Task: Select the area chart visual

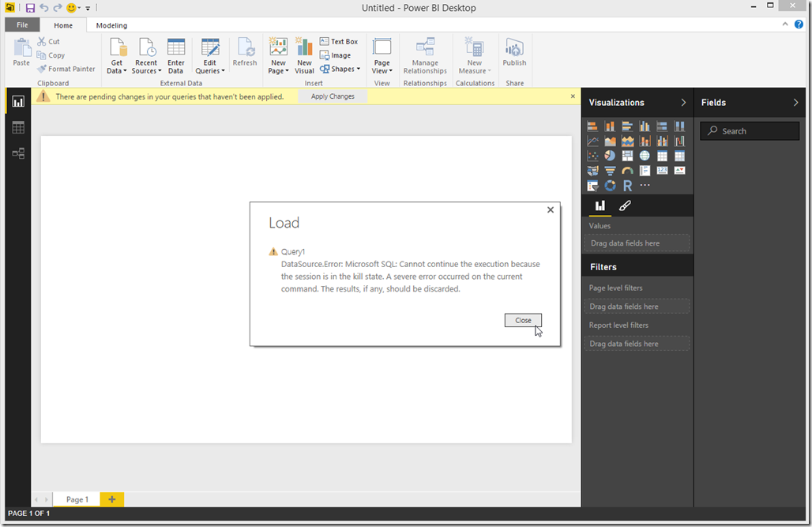Action: coord(610,141)
